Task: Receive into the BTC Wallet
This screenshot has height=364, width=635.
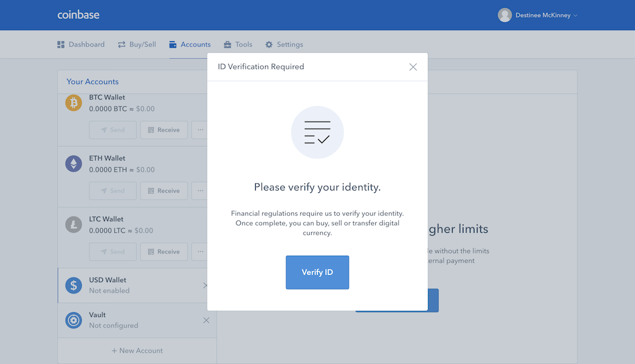Action: [x=163, y=130]
